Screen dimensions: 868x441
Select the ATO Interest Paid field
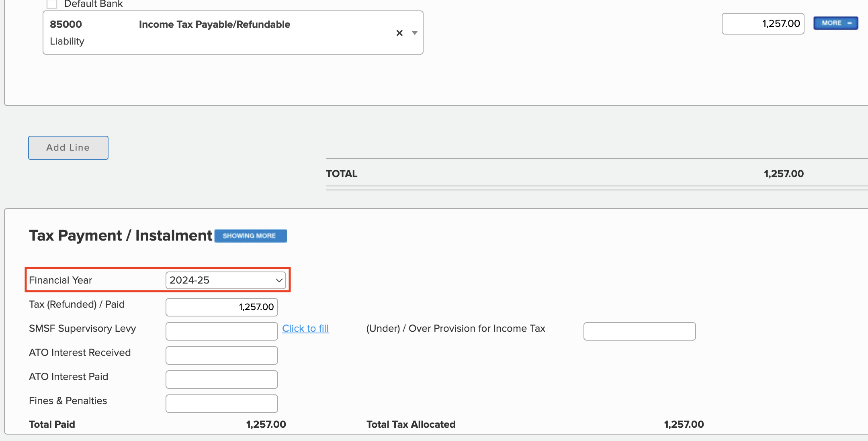tap(221, 379)
